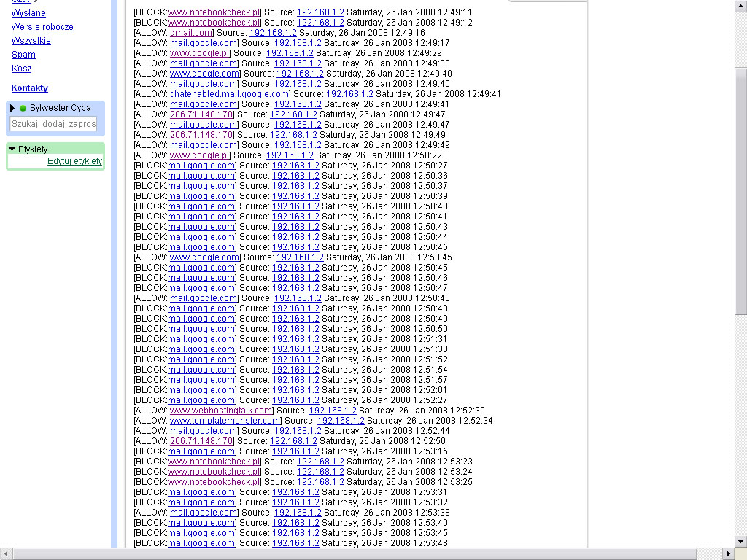Open www.google.com link at 12:50:45

[205, 257]
